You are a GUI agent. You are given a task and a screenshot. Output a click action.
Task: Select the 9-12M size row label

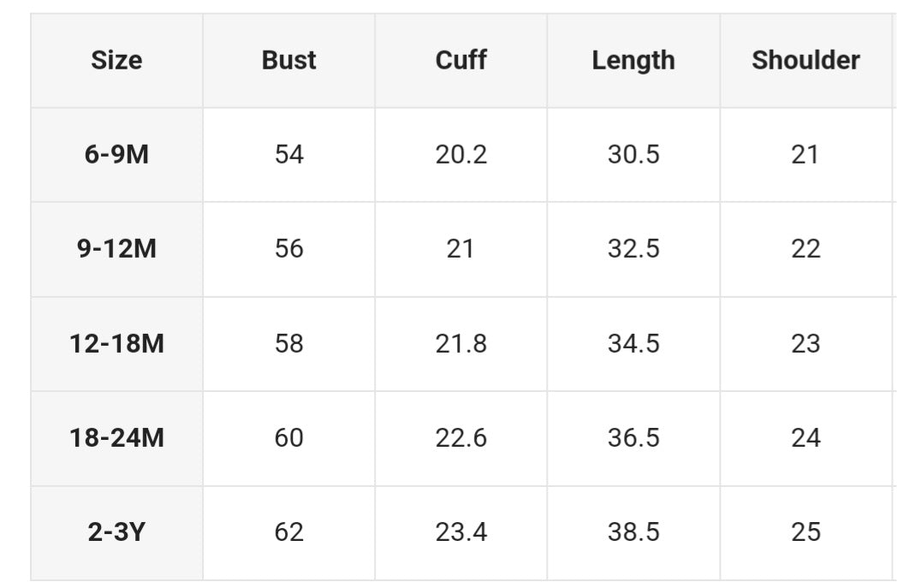point(116,249)
